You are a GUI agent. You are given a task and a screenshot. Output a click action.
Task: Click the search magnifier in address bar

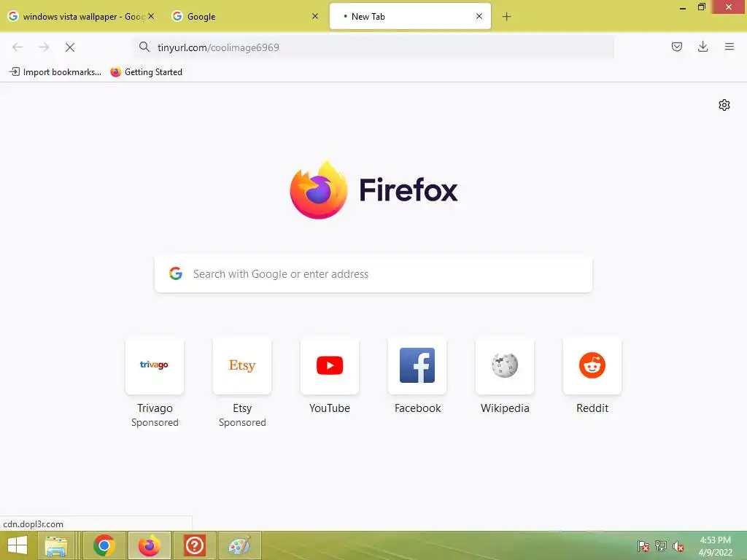144,47
